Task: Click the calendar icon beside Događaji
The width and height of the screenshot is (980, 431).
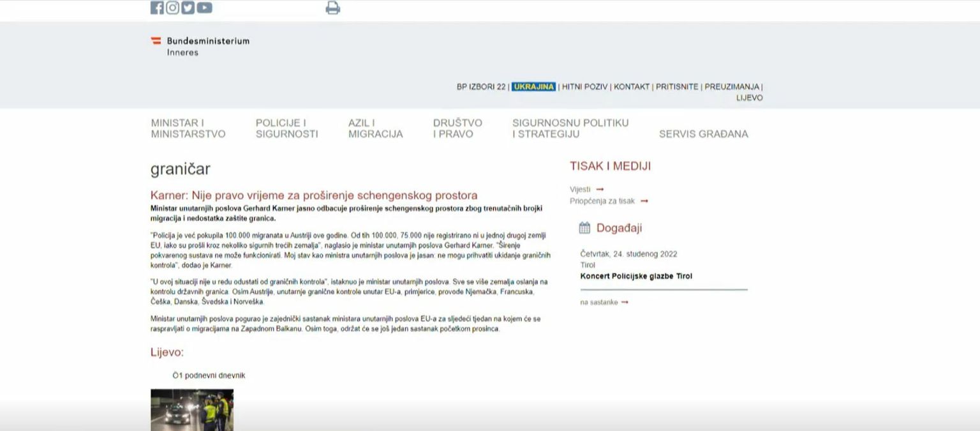Action: [x=584, y=228]
